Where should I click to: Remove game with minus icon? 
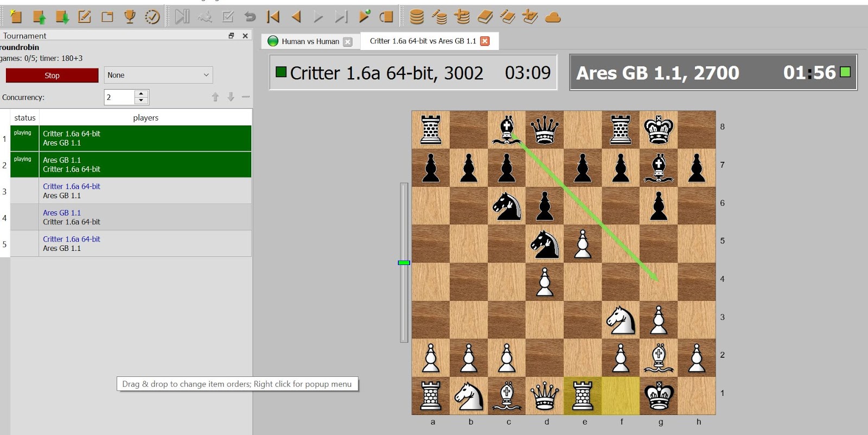pos(246,97)
